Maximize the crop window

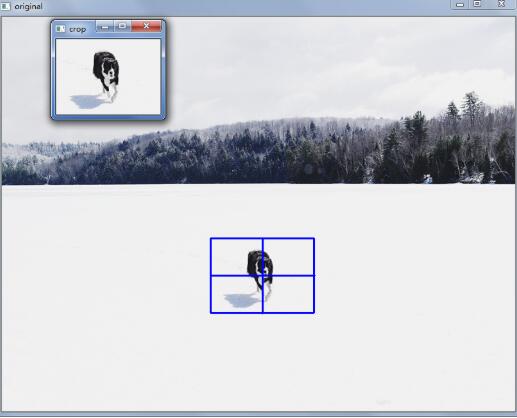coord(122,26)
